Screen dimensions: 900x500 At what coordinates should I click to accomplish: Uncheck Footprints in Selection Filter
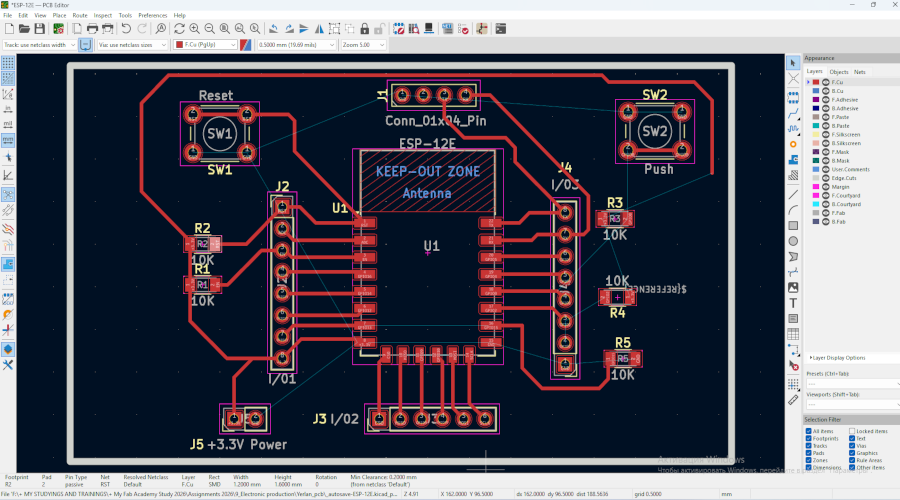(808, 439)
